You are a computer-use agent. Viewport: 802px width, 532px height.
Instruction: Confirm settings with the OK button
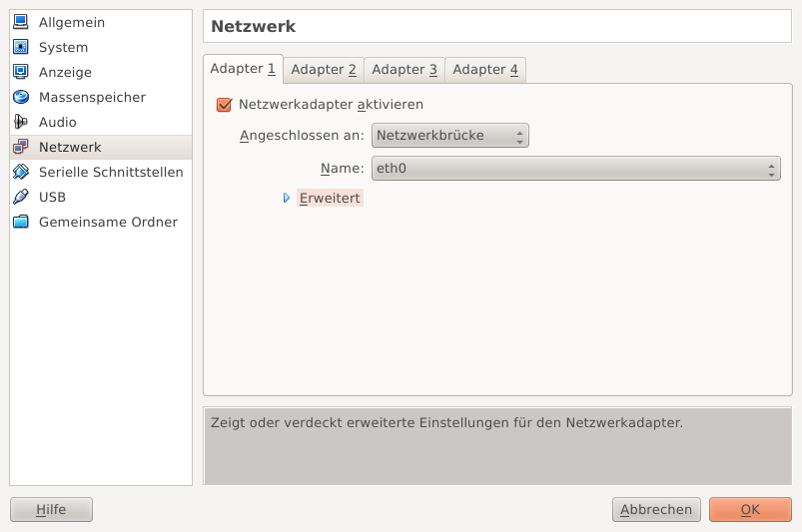point(750,510)
